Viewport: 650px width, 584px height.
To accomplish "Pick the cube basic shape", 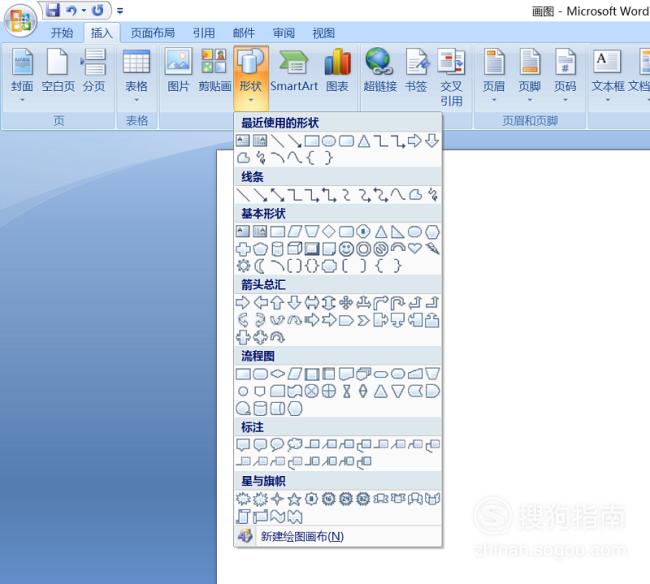I will pos(295,249).
